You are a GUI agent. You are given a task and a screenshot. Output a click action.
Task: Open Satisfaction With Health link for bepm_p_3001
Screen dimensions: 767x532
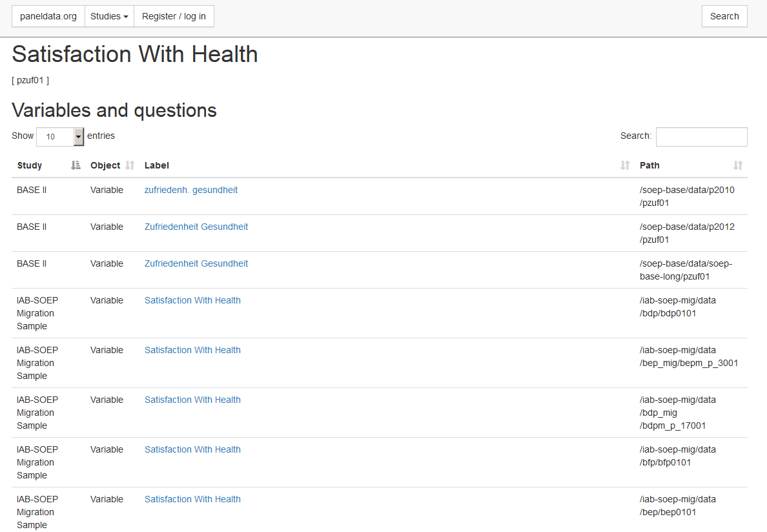click(192, 350)
